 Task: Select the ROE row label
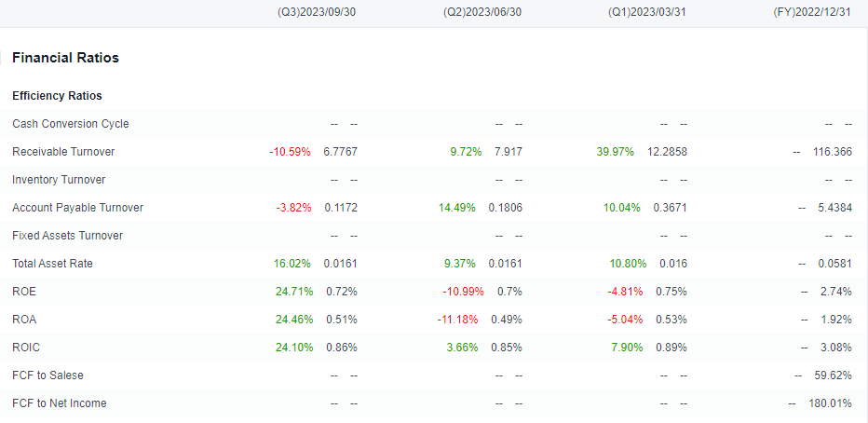click(24, 292)
